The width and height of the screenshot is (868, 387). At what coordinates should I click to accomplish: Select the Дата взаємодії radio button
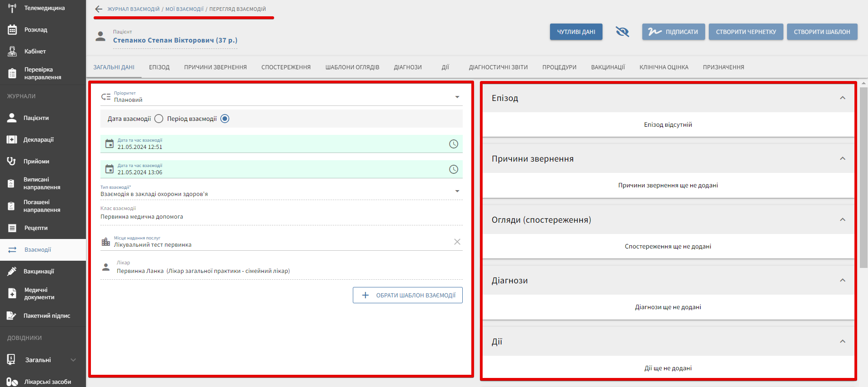[159, 119]
